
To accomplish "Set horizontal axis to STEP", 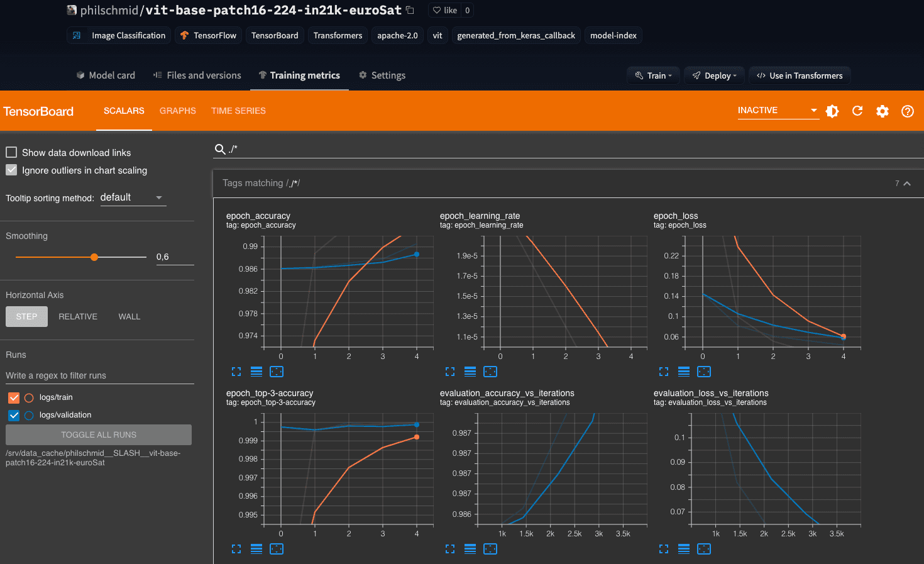I will click(x=26, y=316).
